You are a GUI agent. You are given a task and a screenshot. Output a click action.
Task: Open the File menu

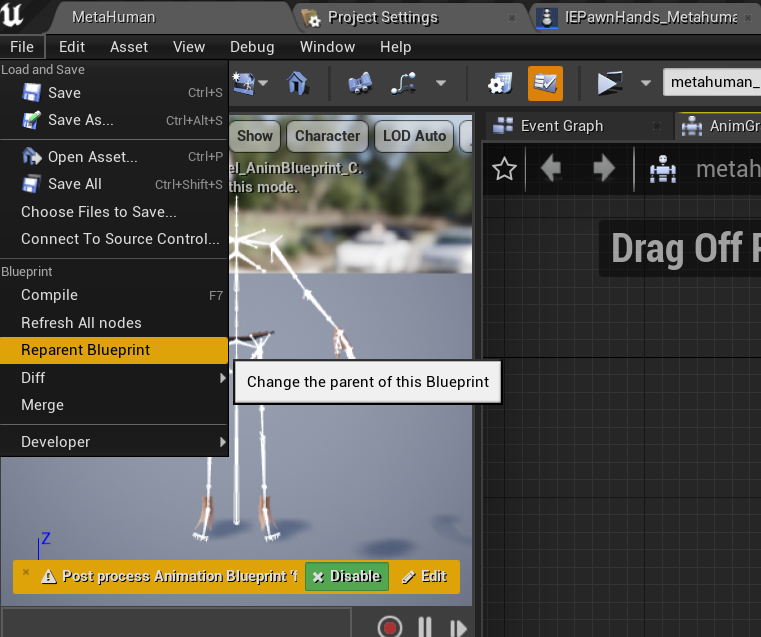point(22,47)
